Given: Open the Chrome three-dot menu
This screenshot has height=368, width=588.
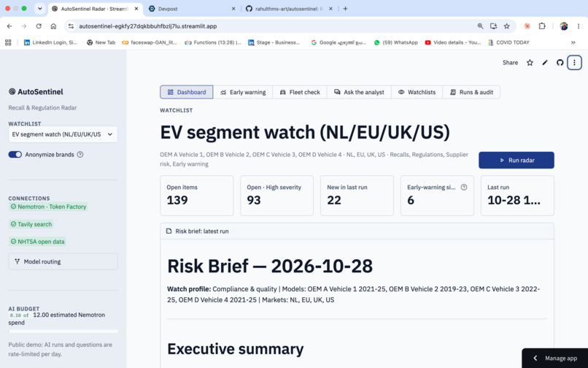Looking at the screenshot, I should point(579,26).
